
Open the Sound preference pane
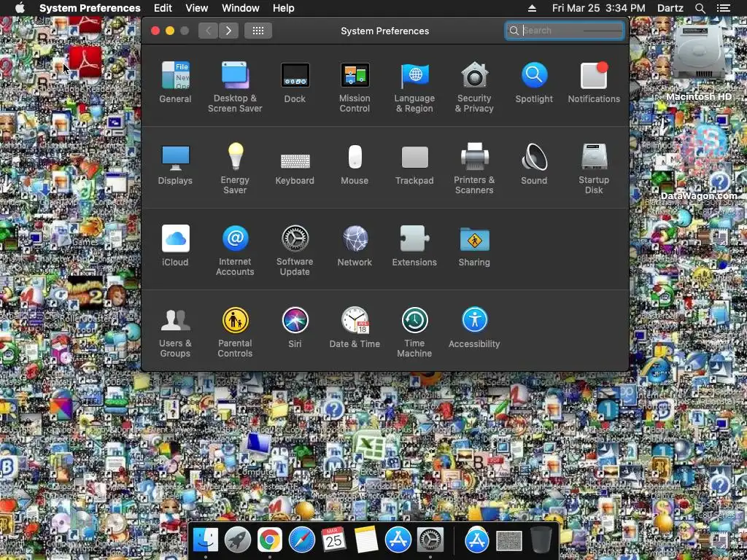click(x=534, y=164)
